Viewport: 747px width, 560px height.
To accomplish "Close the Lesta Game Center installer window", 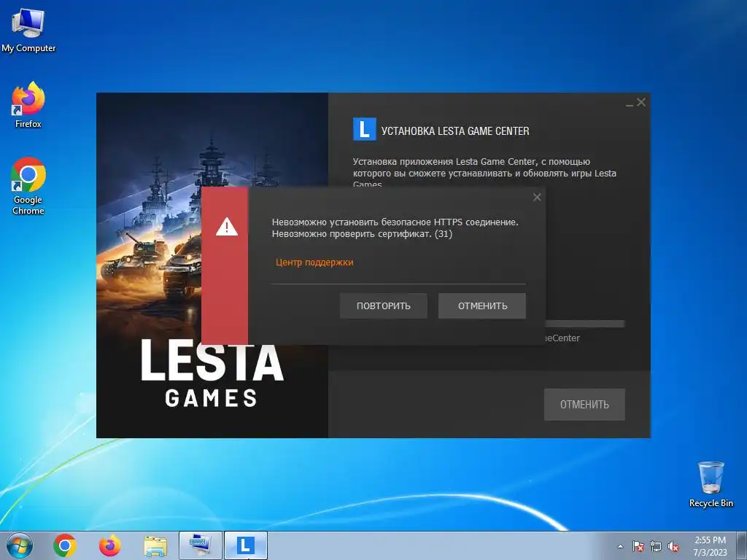I will (641, 102).
